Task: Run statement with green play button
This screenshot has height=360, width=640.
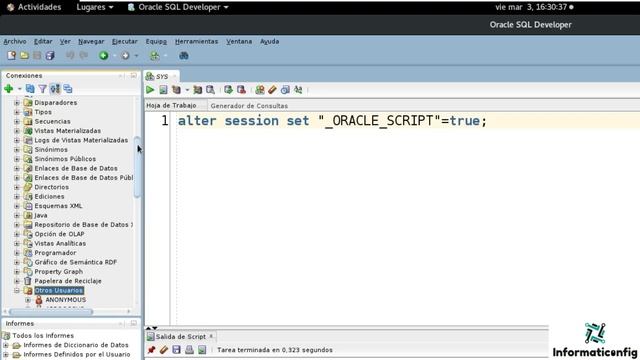Action: pyautogui.click(x=150, y=90)
